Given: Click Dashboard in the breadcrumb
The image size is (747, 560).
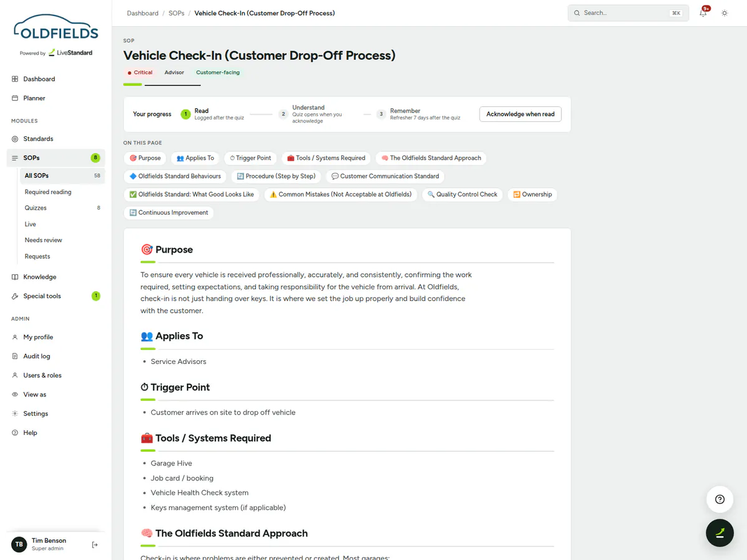Looking at the screenshot, I should (x=143, y=13).
